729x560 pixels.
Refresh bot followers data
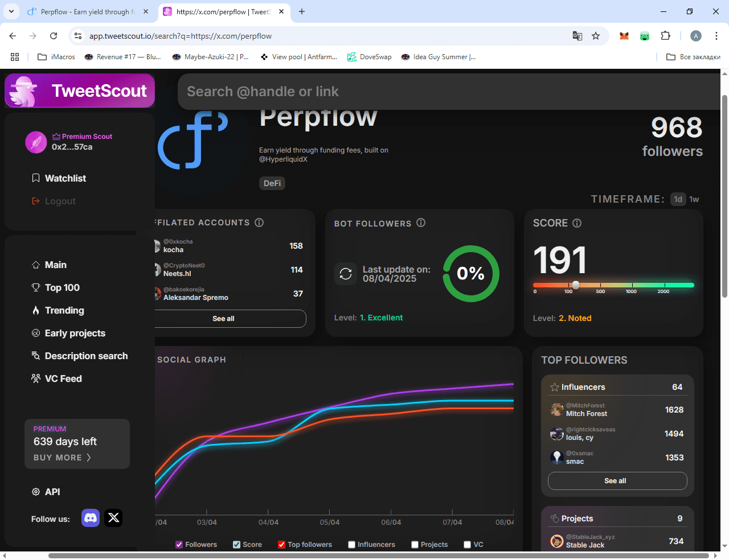click(x=346, y=274)
